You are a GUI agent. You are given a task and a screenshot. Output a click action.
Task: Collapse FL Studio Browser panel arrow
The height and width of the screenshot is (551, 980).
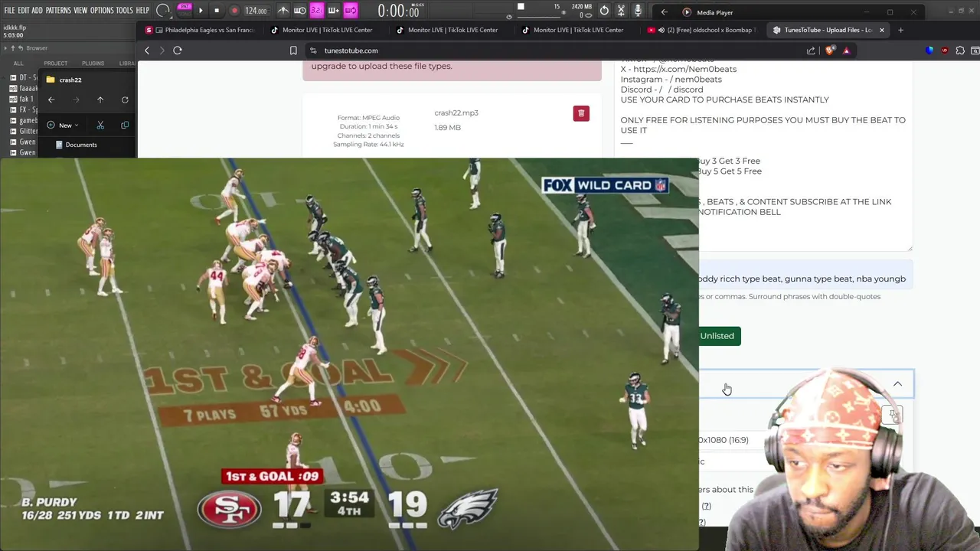click(6, 48)
